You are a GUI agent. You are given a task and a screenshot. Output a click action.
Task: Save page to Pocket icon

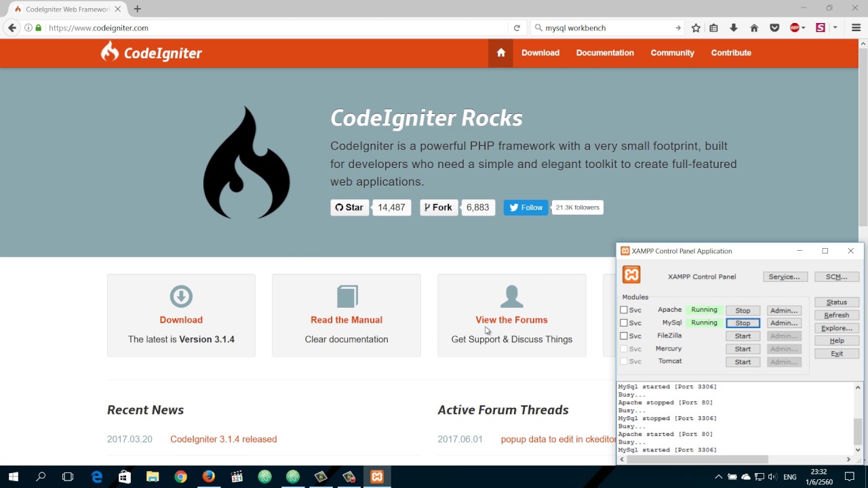(x=774, y=28)
